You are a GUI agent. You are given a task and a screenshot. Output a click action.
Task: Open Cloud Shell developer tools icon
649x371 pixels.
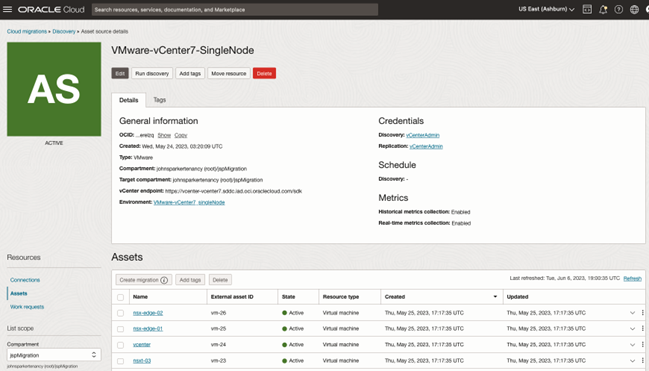[x=587, y=9]
